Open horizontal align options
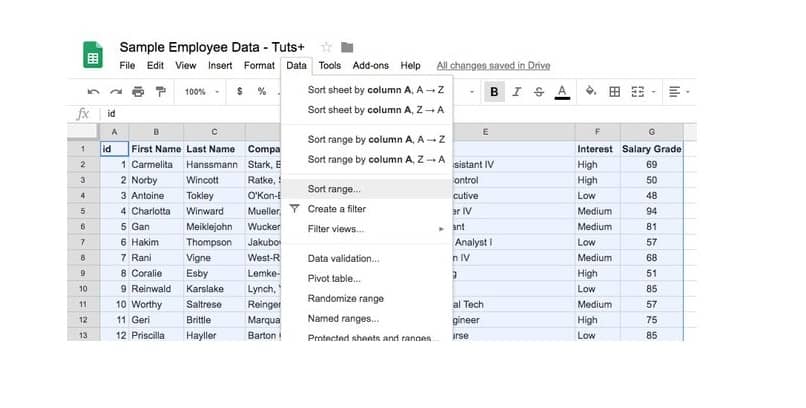 click(x=674, y=92)
